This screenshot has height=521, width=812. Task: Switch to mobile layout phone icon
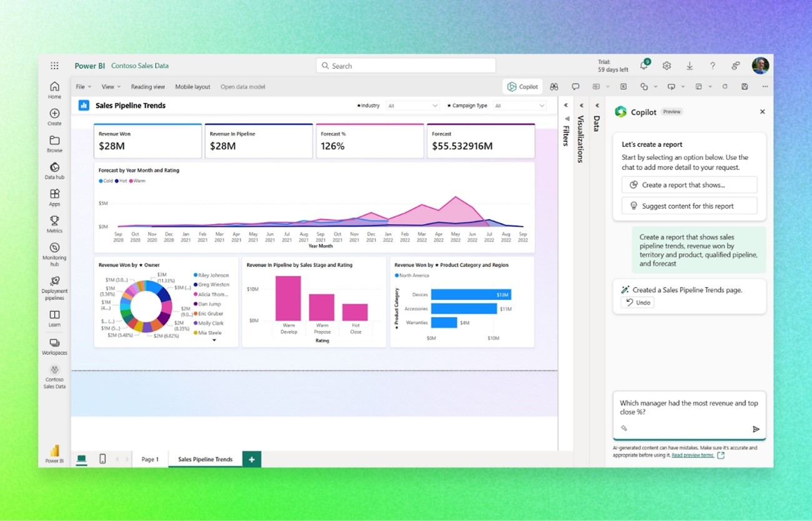[103, 459]
